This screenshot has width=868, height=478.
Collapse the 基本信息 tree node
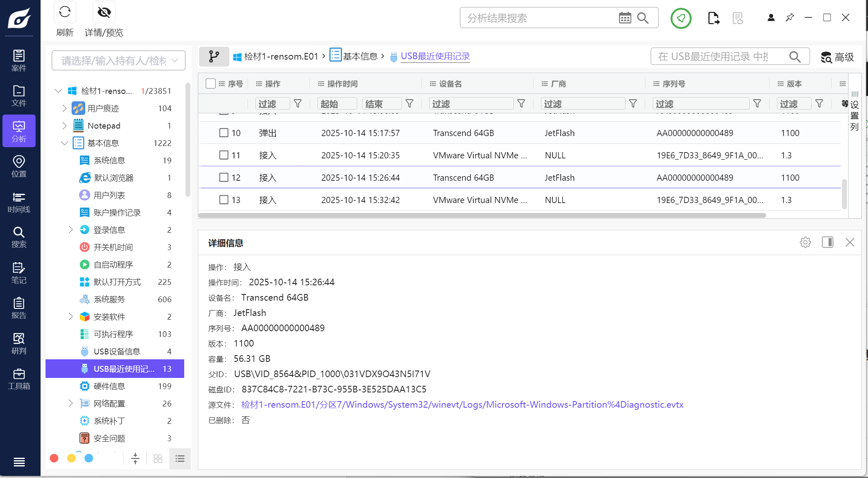(x=64, y=143)
